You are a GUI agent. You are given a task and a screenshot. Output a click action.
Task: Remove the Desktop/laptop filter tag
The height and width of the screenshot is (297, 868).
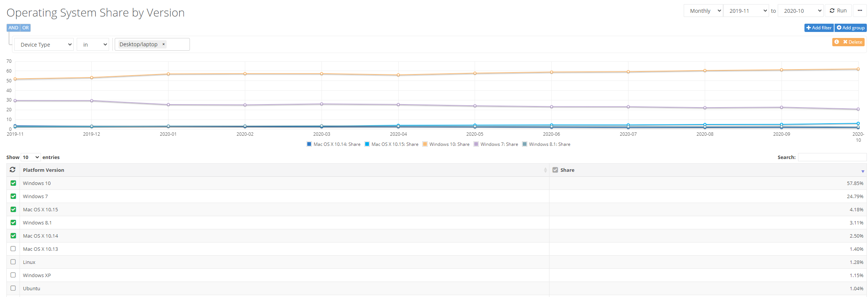[x=164, y=44]
